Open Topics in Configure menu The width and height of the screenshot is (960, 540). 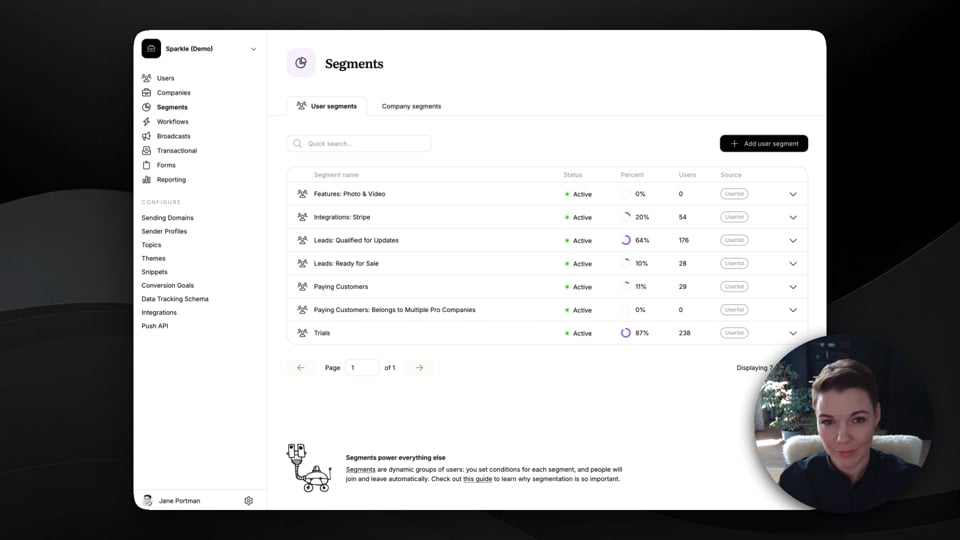click(151, 245)
